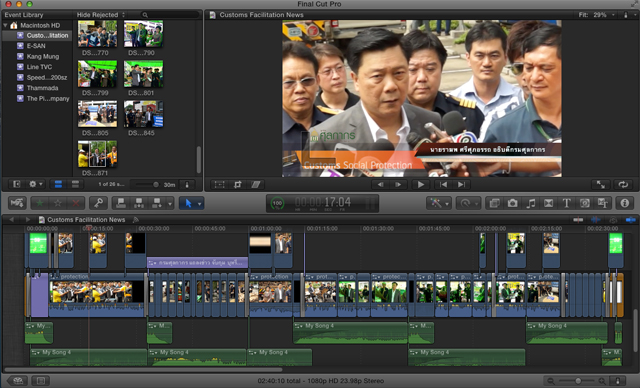Open the Retime pop-up menu

(x=468, y=203)
